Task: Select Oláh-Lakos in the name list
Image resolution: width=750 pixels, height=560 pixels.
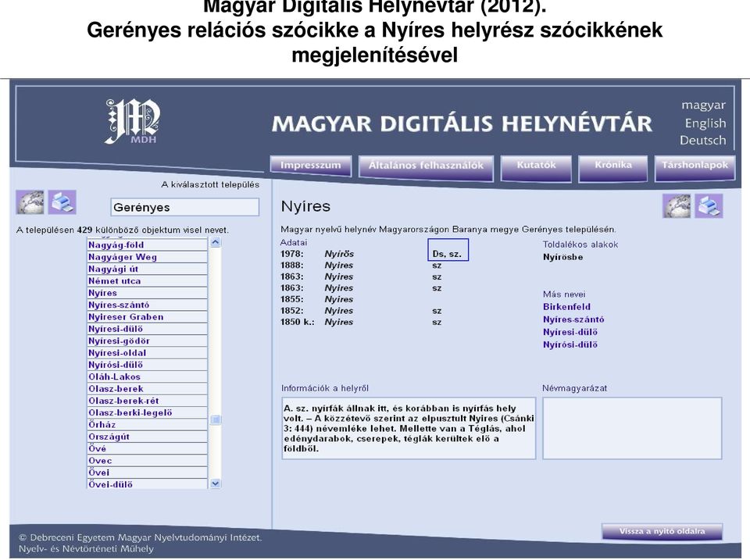Action: coord(148,376)
